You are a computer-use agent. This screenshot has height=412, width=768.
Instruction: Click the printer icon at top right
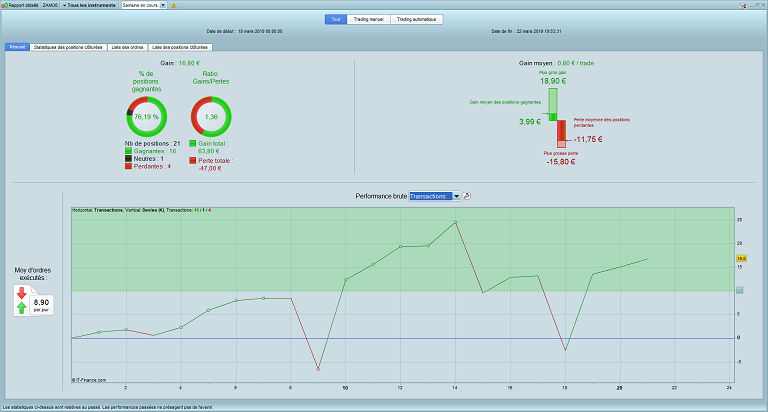[x=743, y=5]
